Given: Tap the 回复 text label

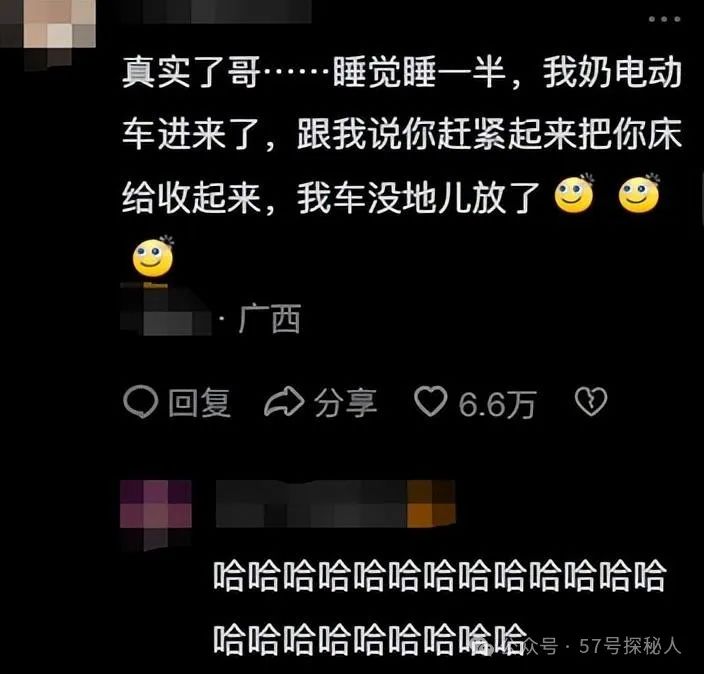Looking at the screenshot, I should 199,403.
